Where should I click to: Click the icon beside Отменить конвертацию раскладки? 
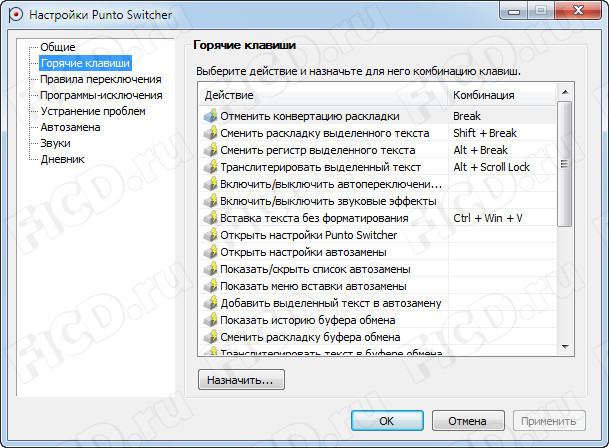pos(210,116)
